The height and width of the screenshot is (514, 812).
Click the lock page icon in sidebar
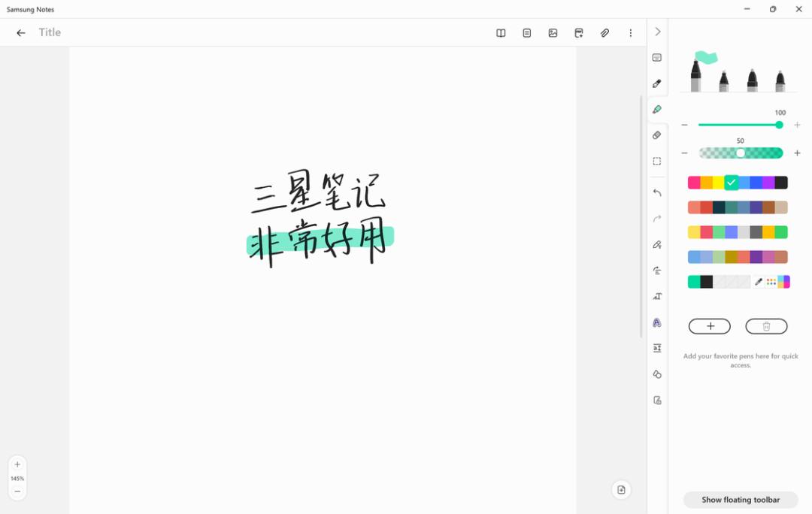click(x=657, y=400)
